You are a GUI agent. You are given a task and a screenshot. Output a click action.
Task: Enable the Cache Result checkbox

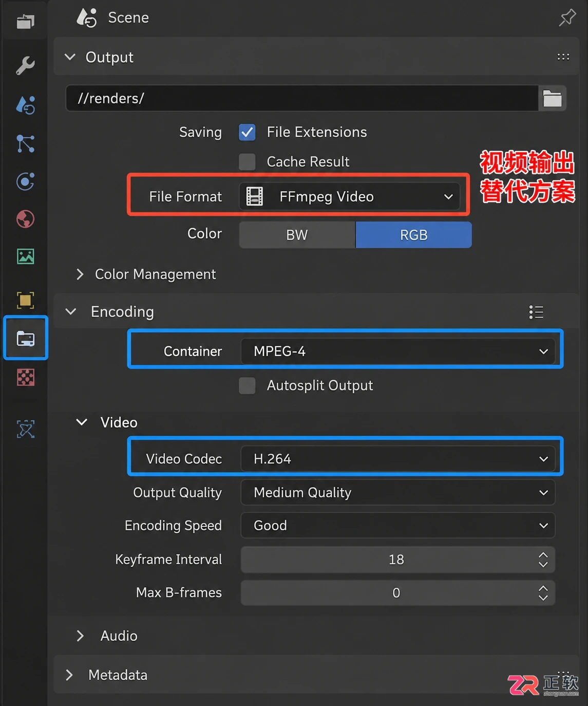(x=247, y=161)
